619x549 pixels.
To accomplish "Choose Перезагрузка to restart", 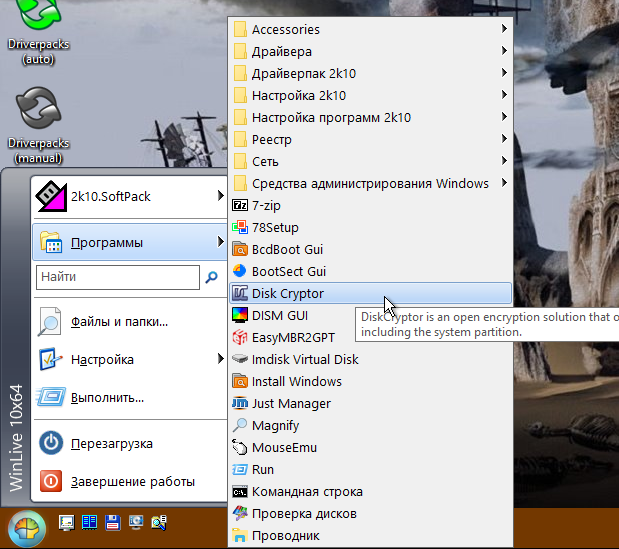I will 130,444.
